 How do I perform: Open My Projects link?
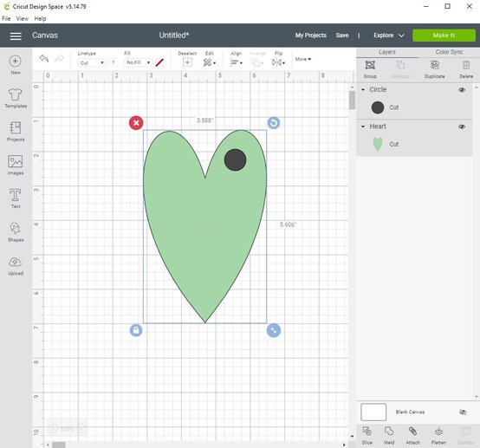click(x=311, y=36)
